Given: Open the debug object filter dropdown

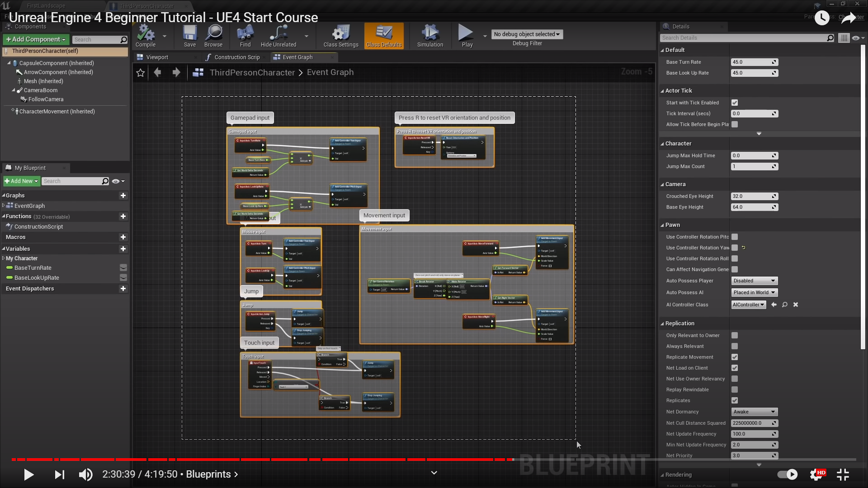Looking at the screenshot, I should coord(527,34).
